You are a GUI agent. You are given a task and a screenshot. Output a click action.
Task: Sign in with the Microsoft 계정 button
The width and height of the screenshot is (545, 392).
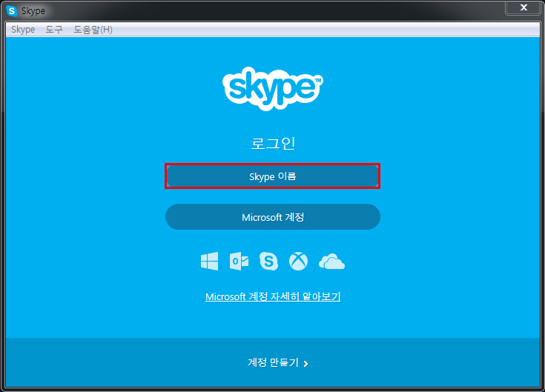273,216
